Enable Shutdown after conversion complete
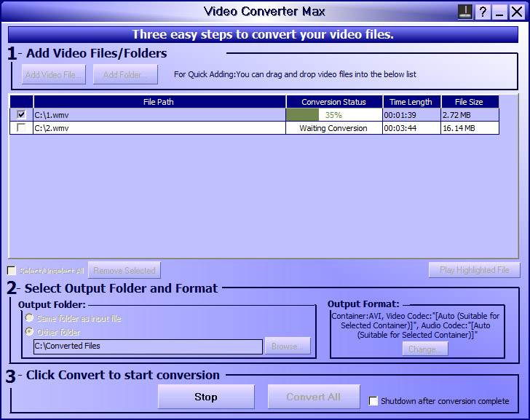Screen dimensions: 530x420 pos(373,401)
